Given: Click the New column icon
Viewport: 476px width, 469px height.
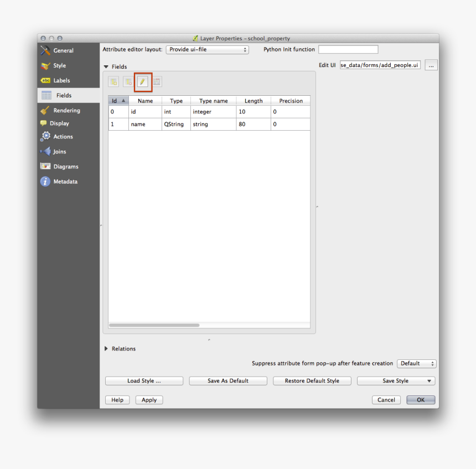Looking at the screenshot, I should point(113,81).
